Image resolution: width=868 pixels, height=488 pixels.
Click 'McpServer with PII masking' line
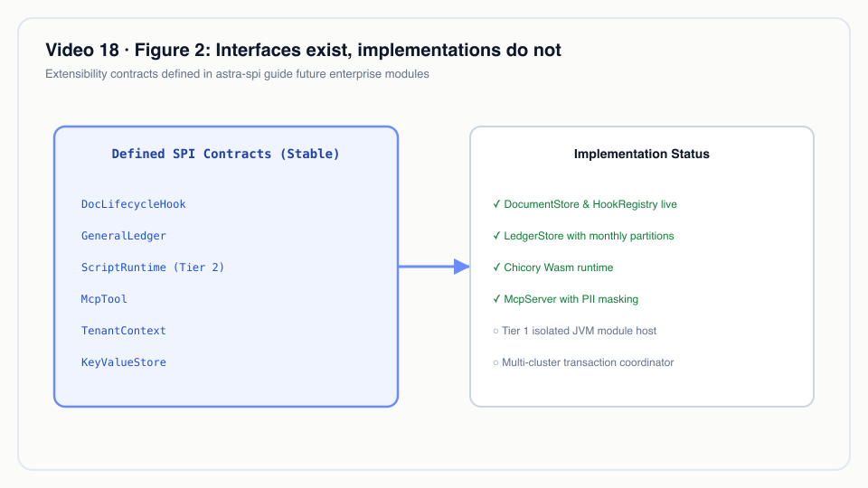(x=565, y=299)
